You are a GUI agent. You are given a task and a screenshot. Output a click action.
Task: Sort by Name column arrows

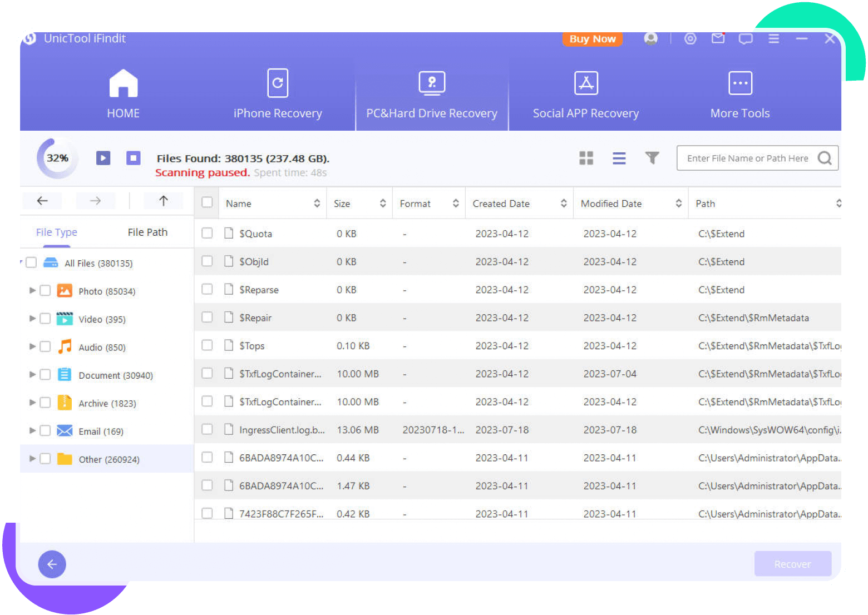[317, 204]
